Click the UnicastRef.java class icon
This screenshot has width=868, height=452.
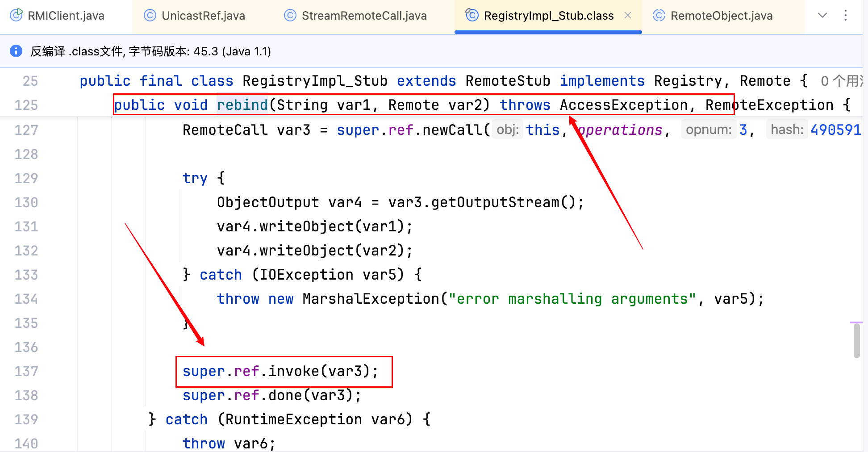pyautogui.click(x=150, y=16)
